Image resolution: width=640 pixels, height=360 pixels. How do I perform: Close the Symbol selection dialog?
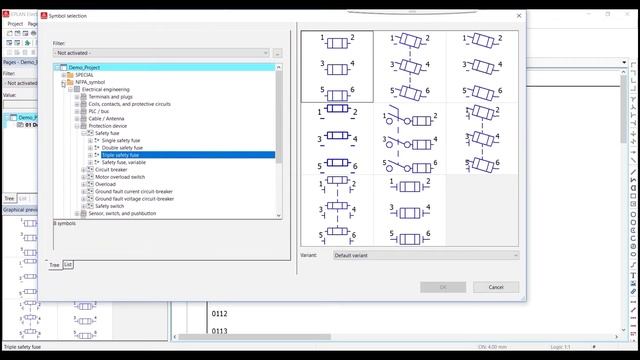click(x=519, y=16)
